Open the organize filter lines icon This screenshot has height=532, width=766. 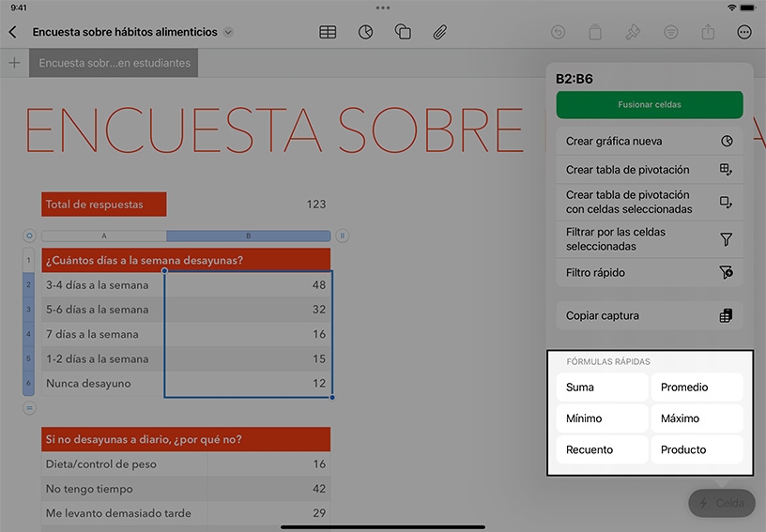(x=671, y=32)
